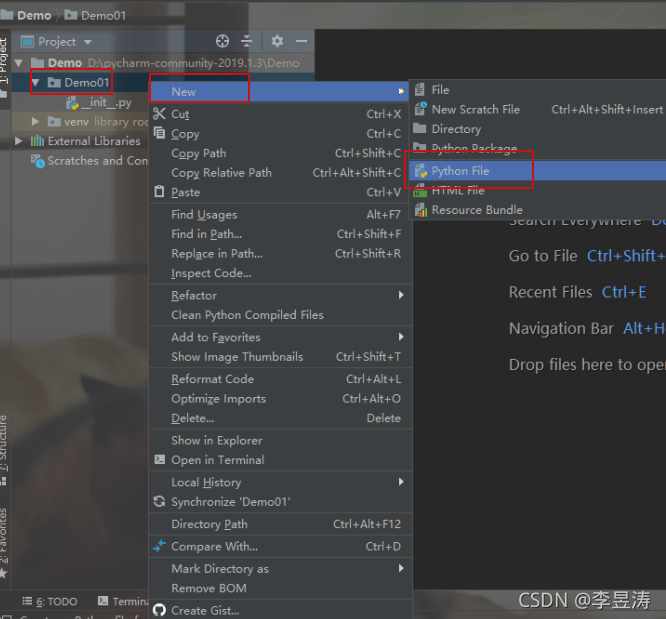Open the 6: TODO bottom tab
Image resolution: width=666 pixels, height=619 pixels.
50,601
